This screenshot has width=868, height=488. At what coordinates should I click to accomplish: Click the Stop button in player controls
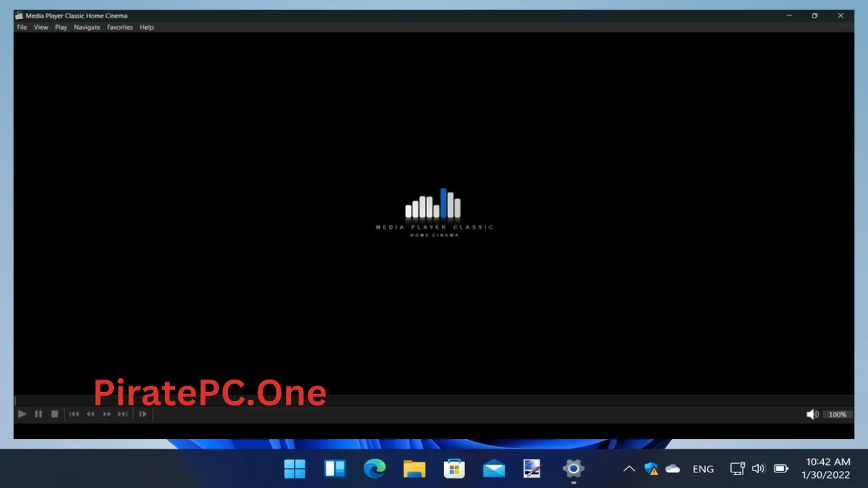point(55,414)
